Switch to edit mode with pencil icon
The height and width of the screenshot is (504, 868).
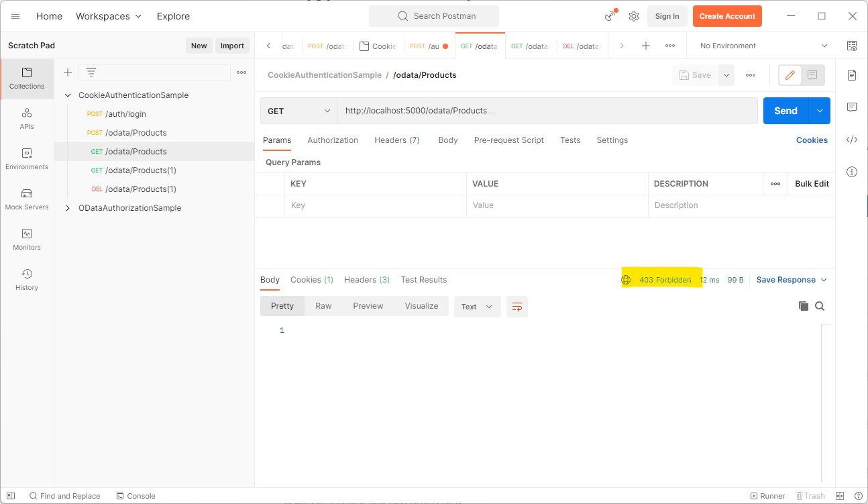[790, 75]
